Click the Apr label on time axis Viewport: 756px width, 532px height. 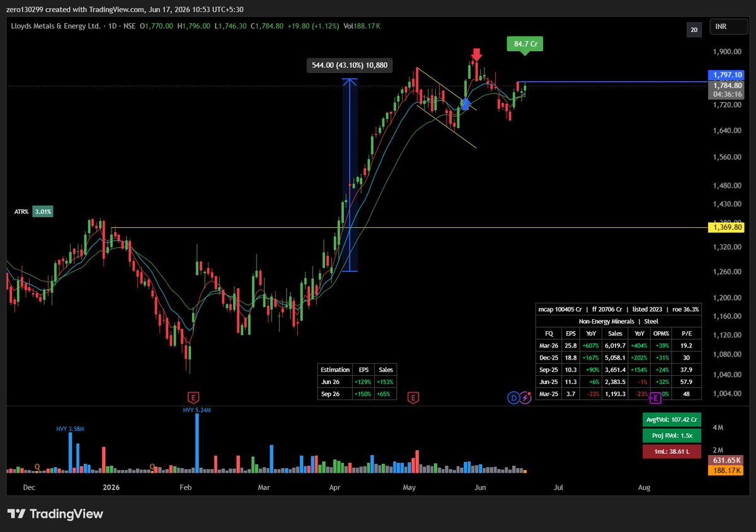(335, 487)
